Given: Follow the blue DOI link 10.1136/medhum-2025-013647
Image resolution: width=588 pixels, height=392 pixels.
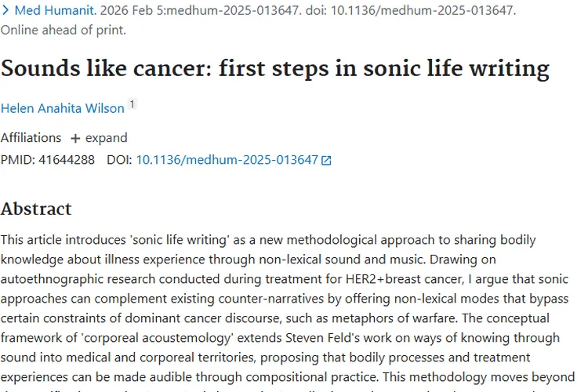Looking at the screenshot, I should pyautogui.click(x=227, y=159).
